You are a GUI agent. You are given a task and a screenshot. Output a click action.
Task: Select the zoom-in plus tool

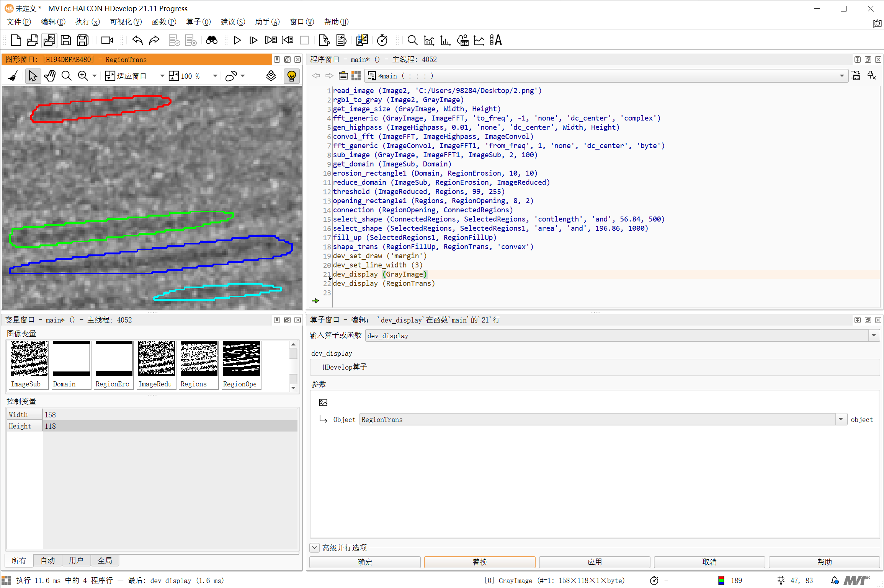pyautogui.click(x=83, y=76)
